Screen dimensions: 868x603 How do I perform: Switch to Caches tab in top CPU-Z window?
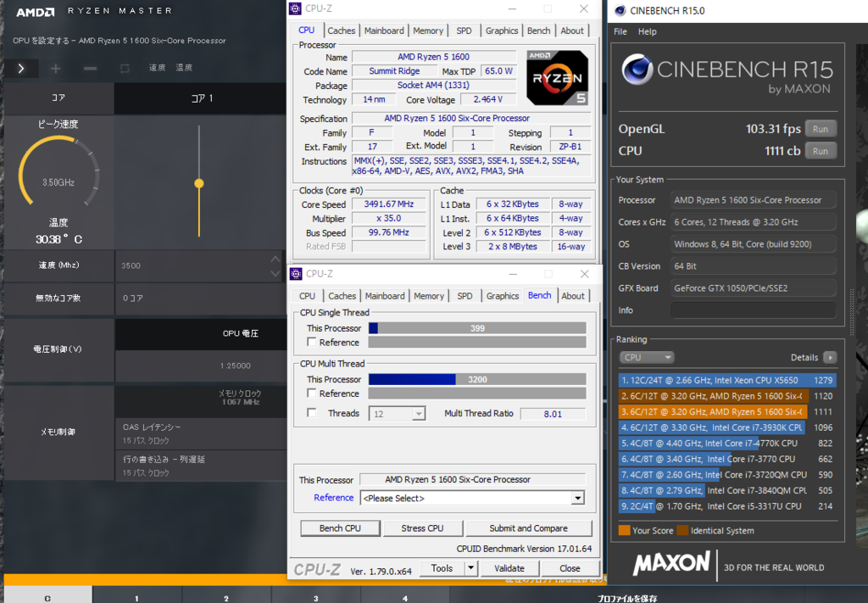tap(341, 31)
